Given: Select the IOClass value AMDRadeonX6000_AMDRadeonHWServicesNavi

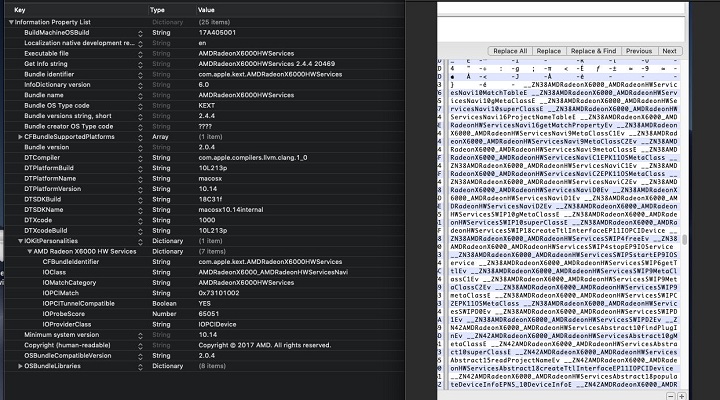Looking at the screenshot, I should tap(273, 272).
